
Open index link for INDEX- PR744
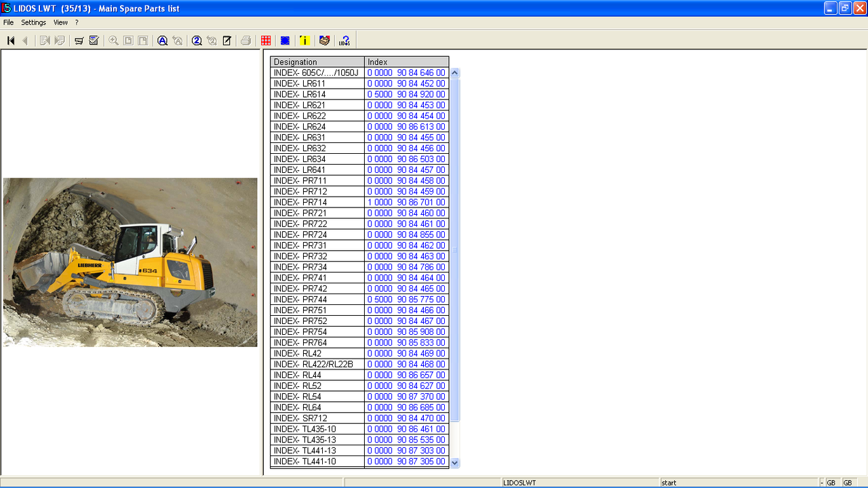pos(406,300)
